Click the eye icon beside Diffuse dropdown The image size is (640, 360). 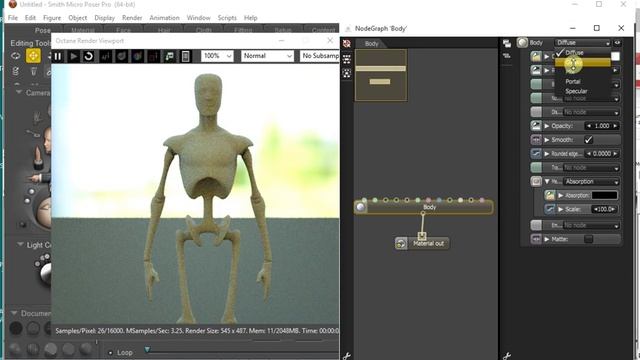pos(617,42)
